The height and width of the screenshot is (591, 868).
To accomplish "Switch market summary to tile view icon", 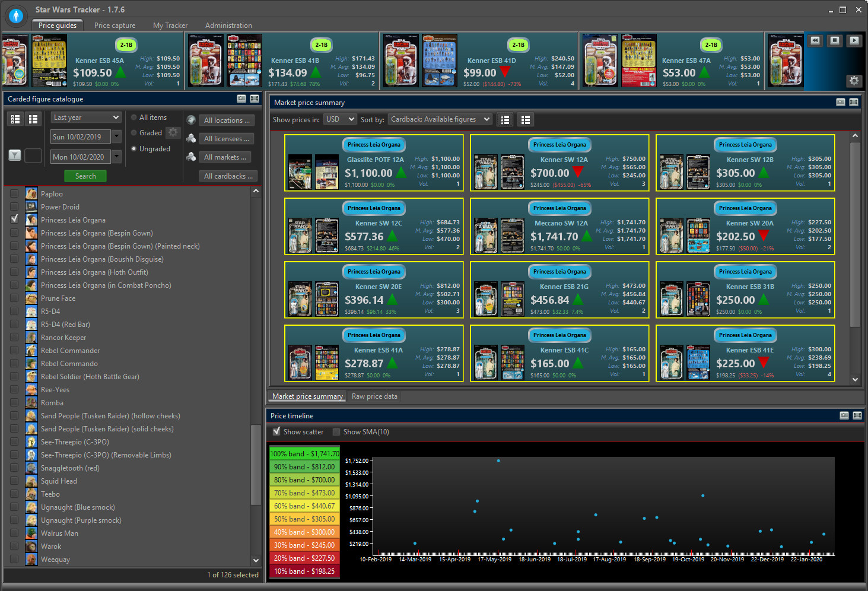I will 525,120.
